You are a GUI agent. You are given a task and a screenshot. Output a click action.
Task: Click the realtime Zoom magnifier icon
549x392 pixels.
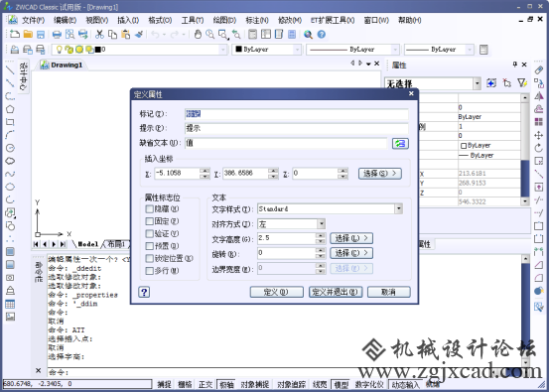point(210,35)
